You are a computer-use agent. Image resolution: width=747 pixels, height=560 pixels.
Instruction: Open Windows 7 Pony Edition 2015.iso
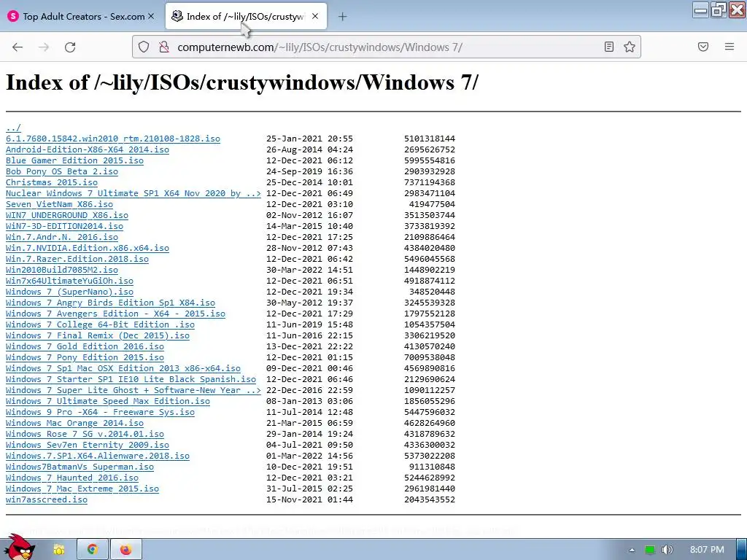pyautogui.click(x=85, y=357)
